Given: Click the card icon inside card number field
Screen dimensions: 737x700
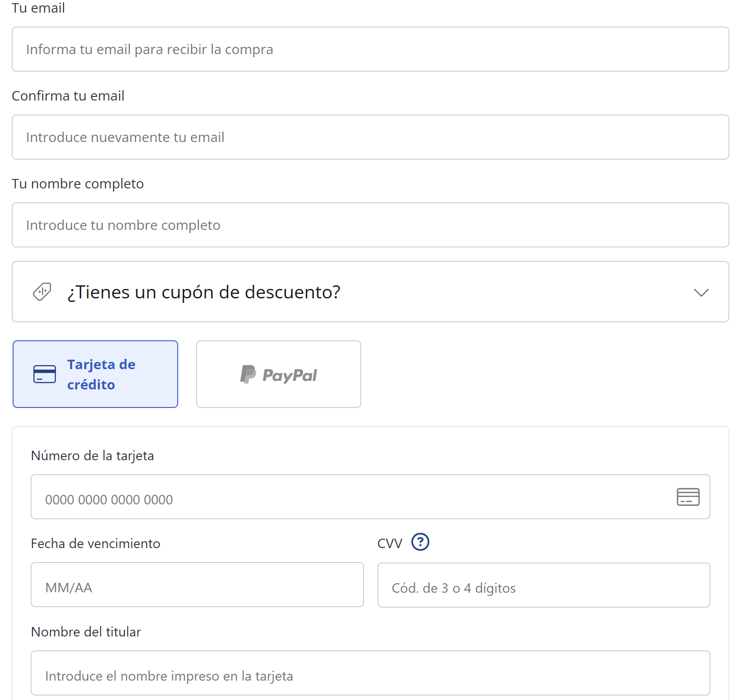Looking at the screenshot, I should 688,497.
